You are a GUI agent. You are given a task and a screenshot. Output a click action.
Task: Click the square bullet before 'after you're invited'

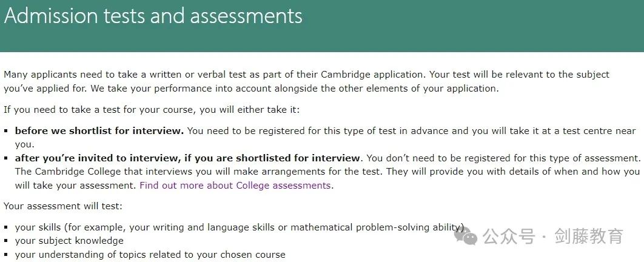click(x=6, y=158)
